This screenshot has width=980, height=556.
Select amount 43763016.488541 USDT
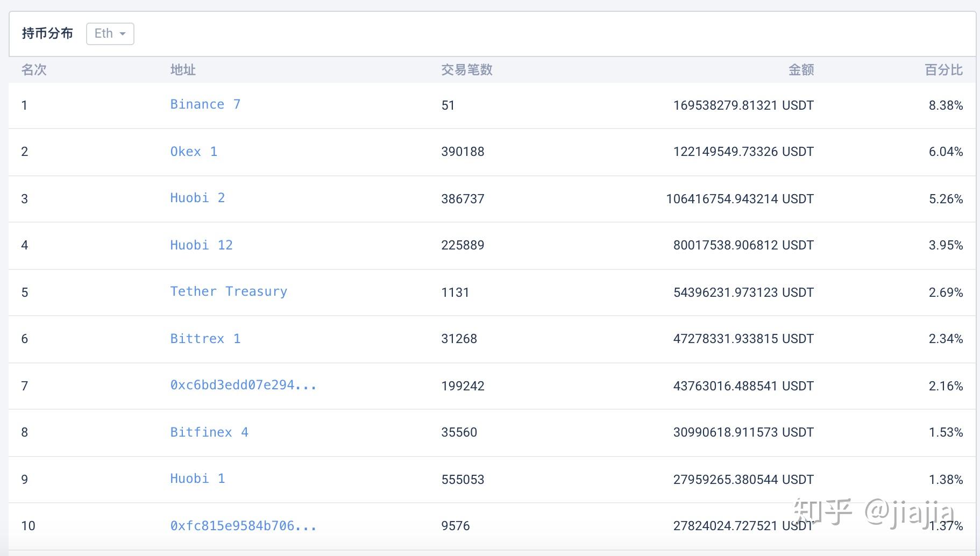coord(743,386)
